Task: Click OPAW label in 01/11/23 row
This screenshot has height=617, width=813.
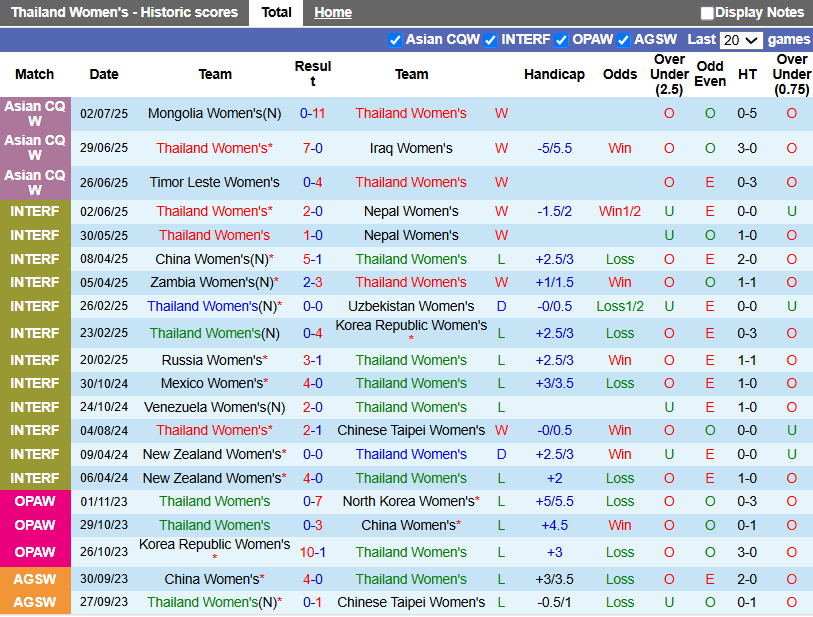Action: (35, 501)
